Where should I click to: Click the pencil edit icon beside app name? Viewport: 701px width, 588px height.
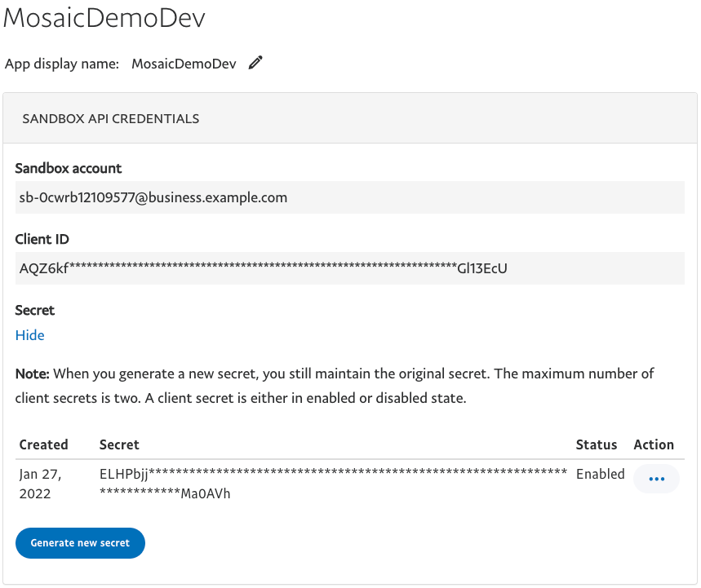[256, 64]
